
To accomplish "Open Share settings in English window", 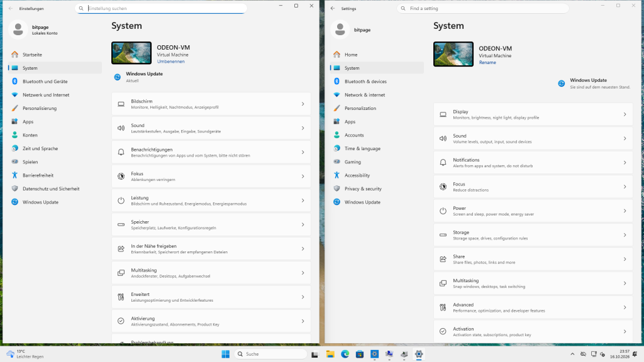I will 533,260.
